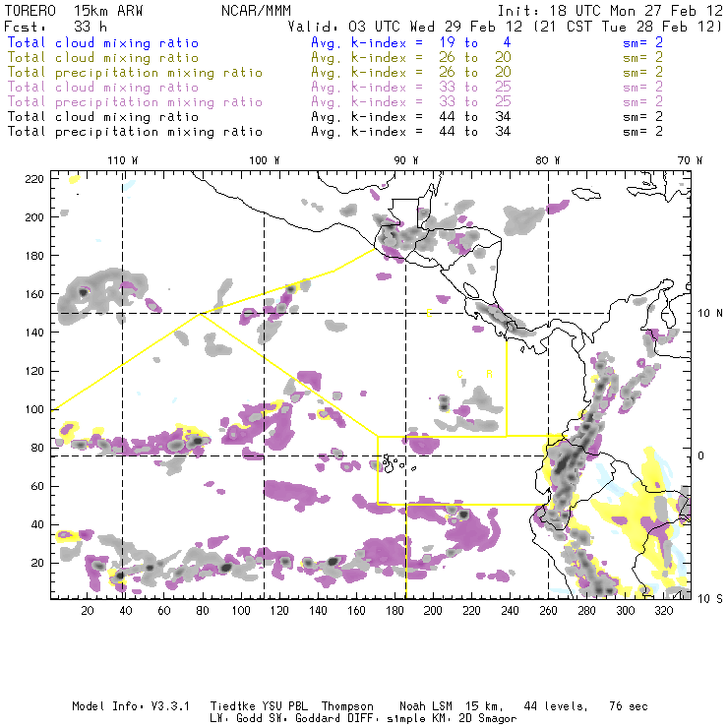Click the "80 W" longitude label
Viewport: 728px width, 728px height.
point(547,160)
